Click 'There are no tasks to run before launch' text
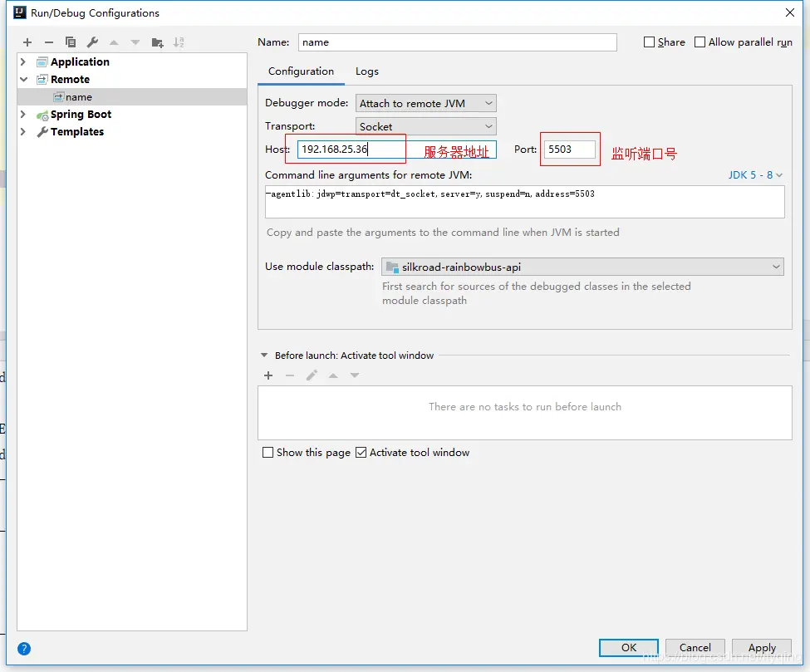Screen dimensions: 810x672 [x=525, y=407]
